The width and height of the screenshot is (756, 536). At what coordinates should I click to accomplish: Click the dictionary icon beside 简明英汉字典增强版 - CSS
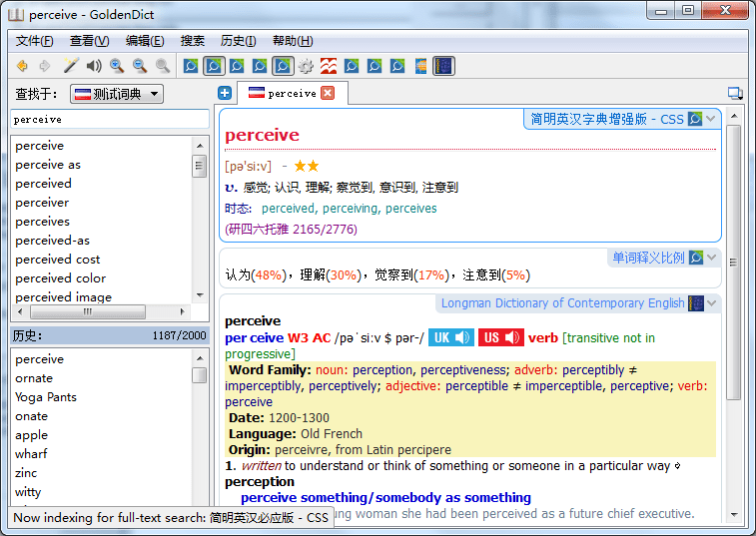[695, 119]
